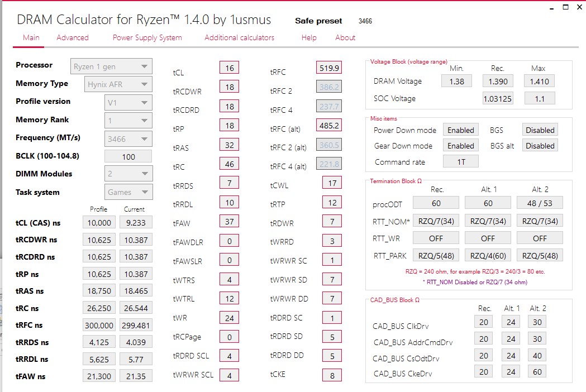Click CAD_BUS AddrCmdDrv Alt. 1 value 24
The height and width of the screenshot is (392, 586).
(511, 338)
